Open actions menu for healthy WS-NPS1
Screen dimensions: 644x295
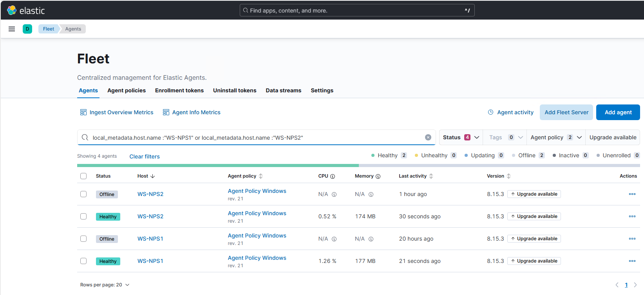pyautogui.click(x=632, y=261)
